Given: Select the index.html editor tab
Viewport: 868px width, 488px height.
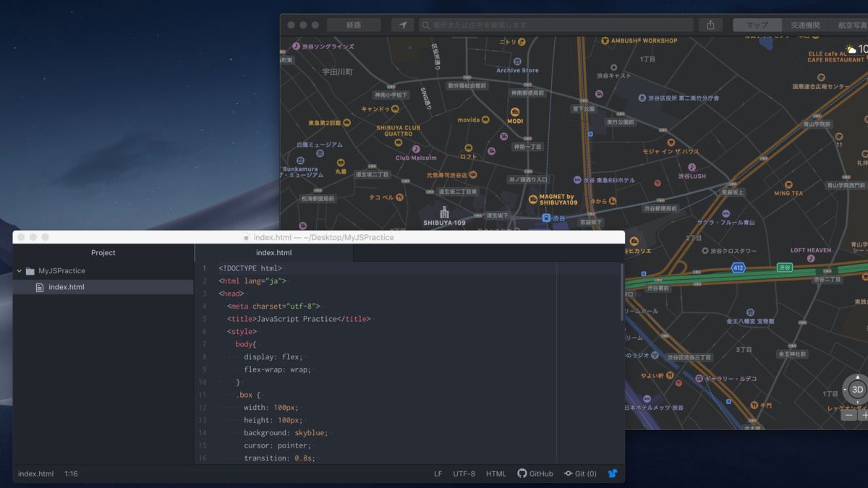Looking at the screenshot, I should click(274, 253).
